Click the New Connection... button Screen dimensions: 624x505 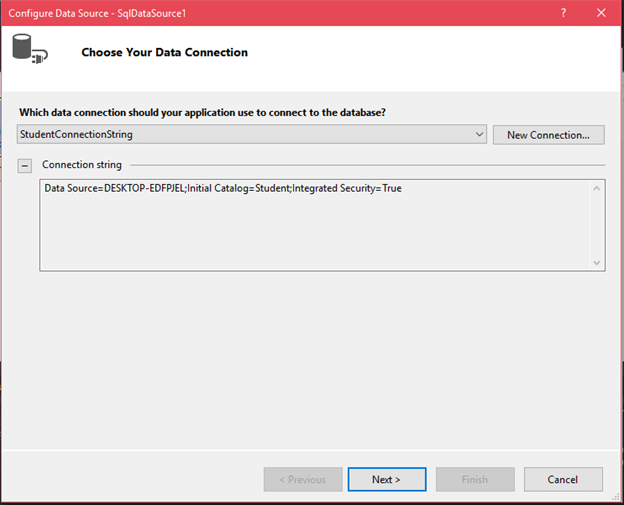[548, 135]
